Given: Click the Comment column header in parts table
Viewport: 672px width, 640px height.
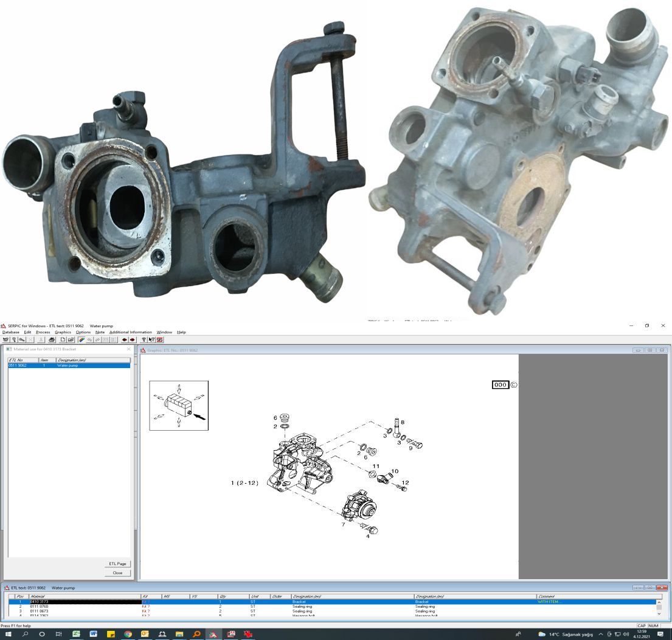Looking at the screenshot, I should [x=597, y=596].
